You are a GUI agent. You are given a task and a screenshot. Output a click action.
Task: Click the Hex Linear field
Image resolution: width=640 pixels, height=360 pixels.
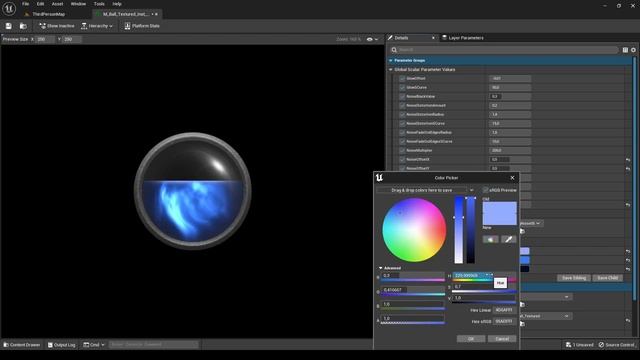(x=504, y=310)
